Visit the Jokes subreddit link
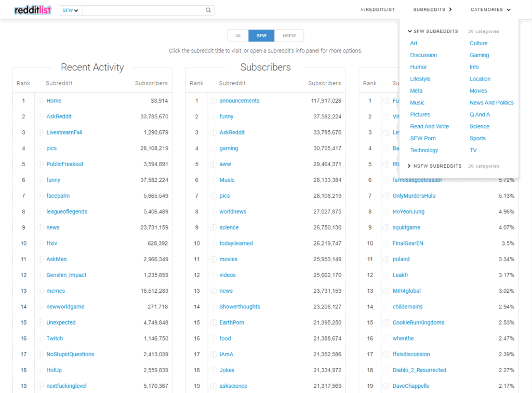 pyautogui.click(x=227, y=370)
